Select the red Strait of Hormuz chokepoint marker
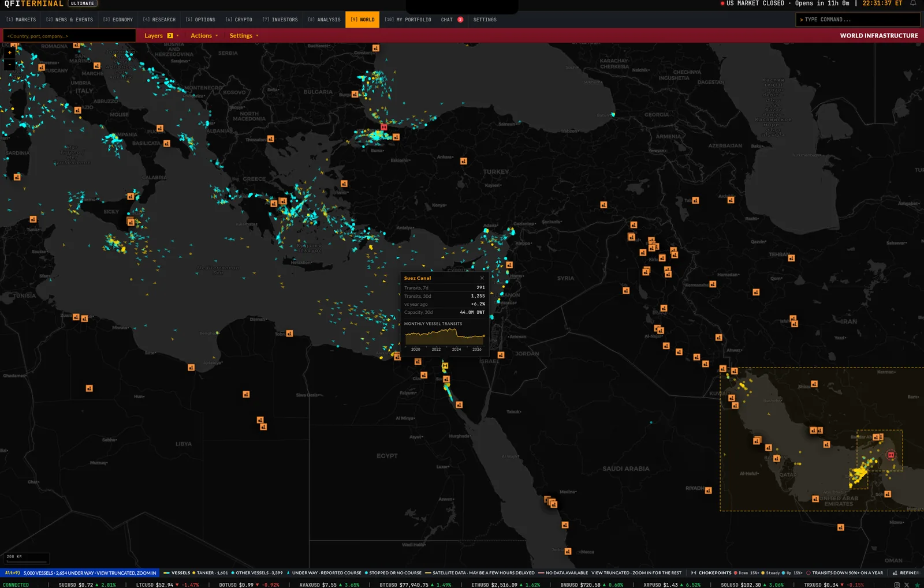Viewport: 924px width, 588px height. (891, 455)
